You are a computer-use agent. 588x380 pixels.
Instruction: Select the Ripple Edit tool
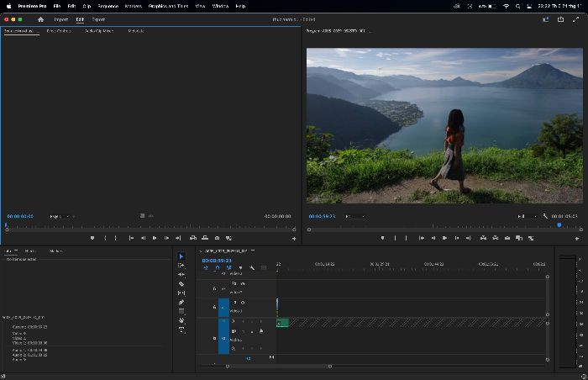click(181, 274)
